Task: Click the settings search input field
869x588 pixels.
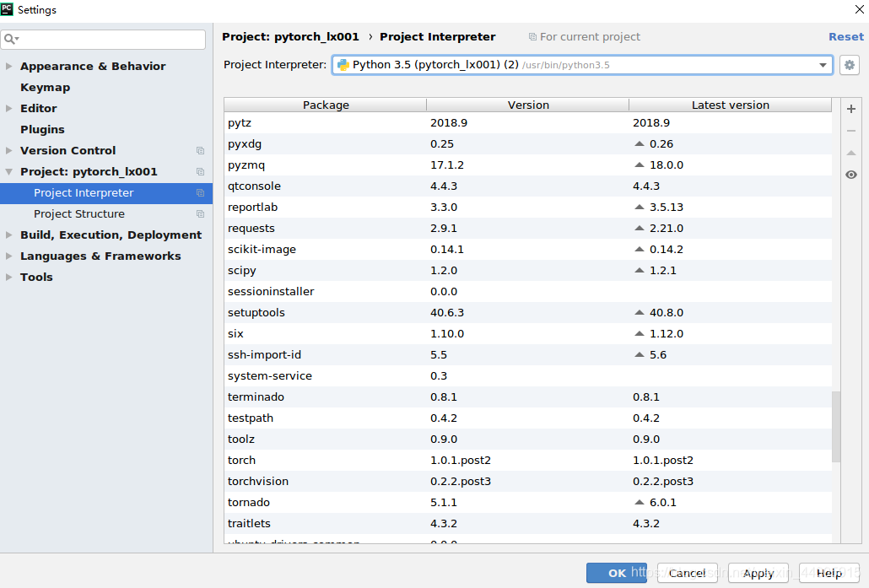Action: [103, 39]
